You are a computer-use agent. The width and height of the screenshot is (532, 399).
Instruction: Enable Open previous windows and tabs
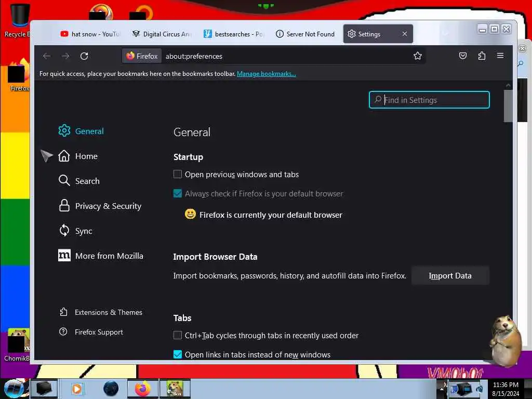178,174
